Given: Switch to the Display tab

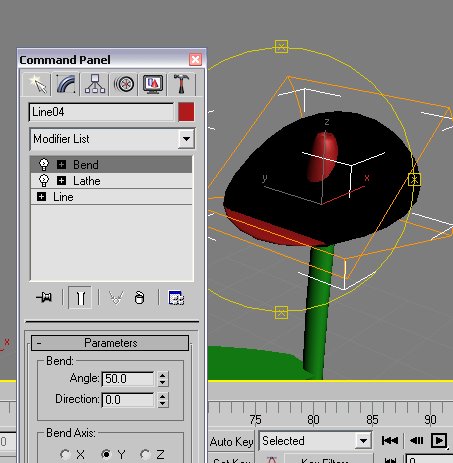Looking at the screenshot, I should click(153, 84).
